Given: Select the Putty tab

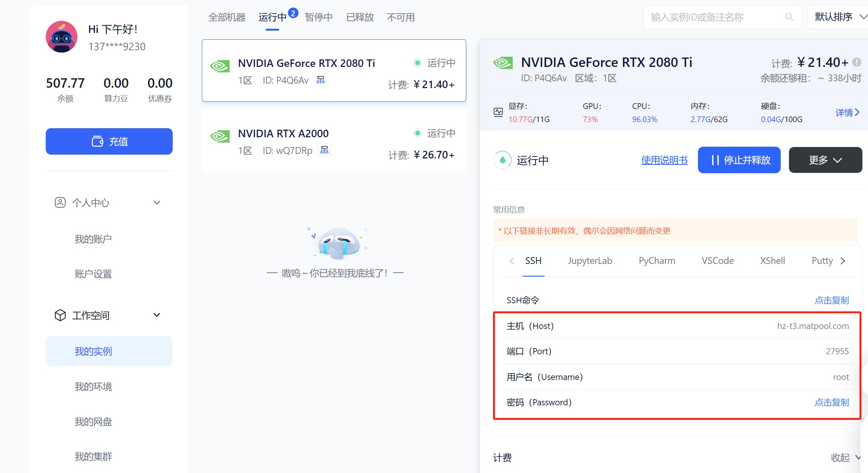Looking at the screenshot, I should [822, 261].
